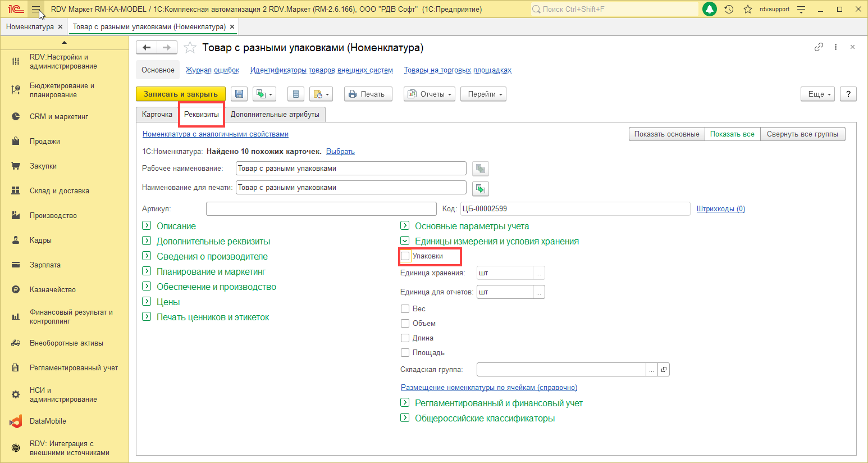This screenshot has width=868, height=463.
Task: Click the back arrow navigation button
Action: (x=147, y=48)
